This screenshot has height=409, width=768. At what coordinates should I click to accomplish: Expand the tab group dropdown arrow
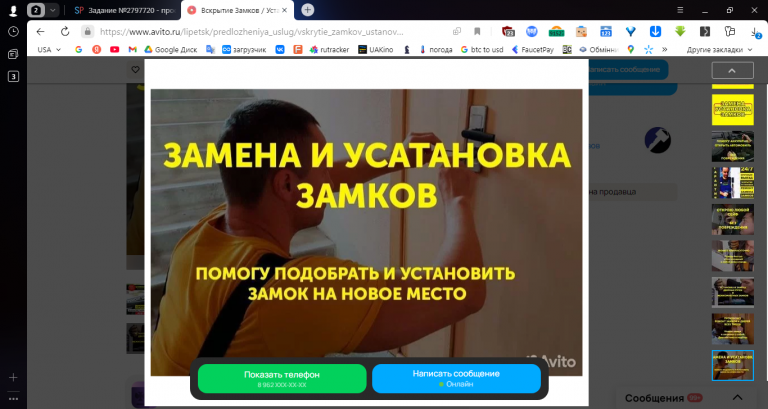(52, 10)
